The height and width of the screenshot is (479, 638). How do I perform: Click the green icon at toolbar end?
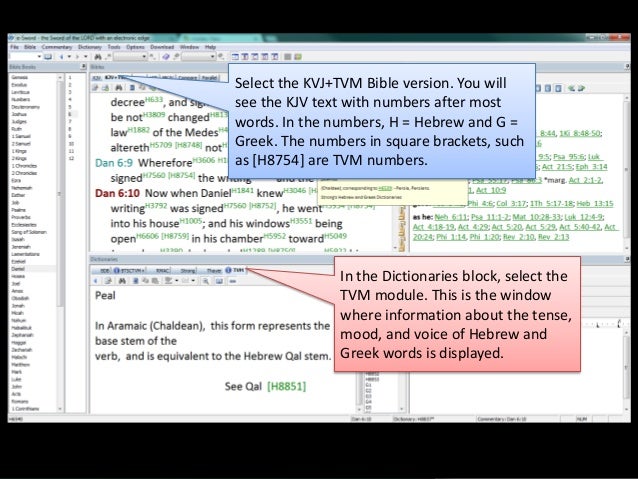click(x=298, y=57)
